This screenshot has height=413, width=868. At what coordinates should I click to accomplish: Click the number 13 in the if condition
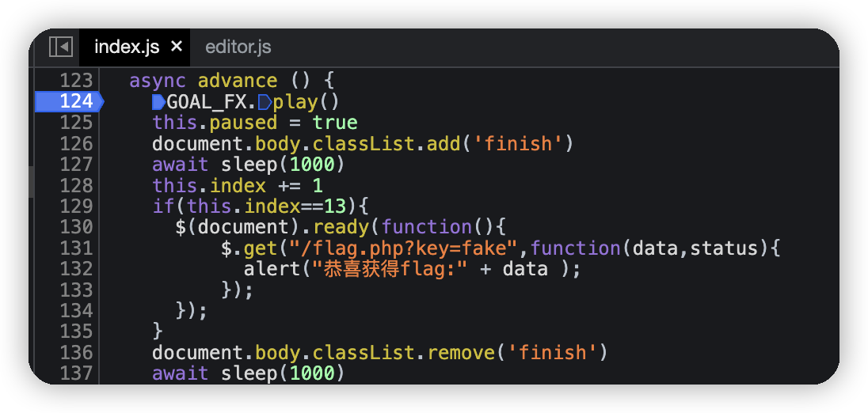[336, 206]
